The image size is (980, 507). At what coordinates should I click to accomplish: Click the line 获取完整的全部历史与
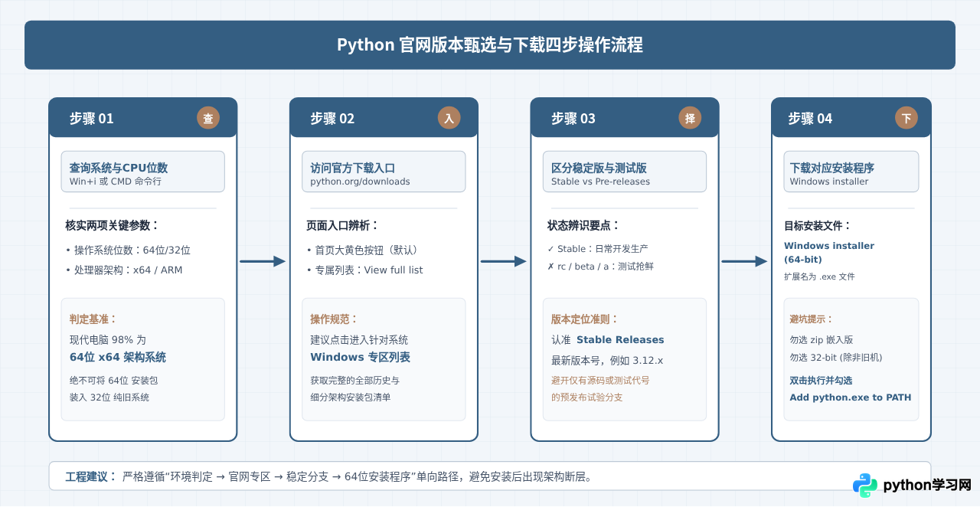pos(354,380)
